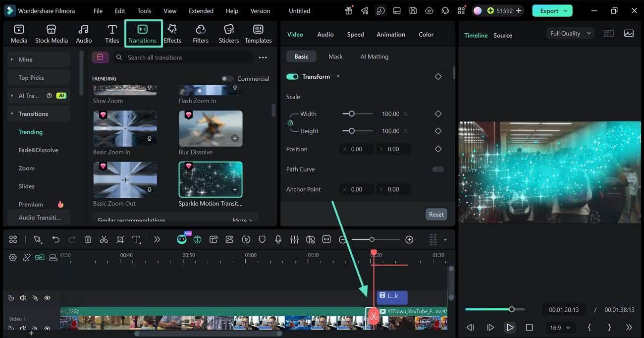
Task: Open the Effects tab
Action: tap(172, 34)
